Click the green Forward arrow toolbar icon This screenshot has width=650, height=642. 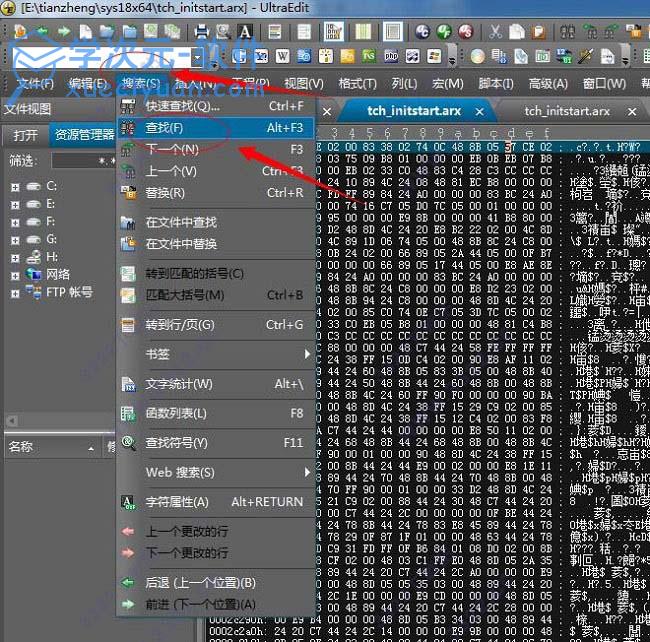coord(63,31)
